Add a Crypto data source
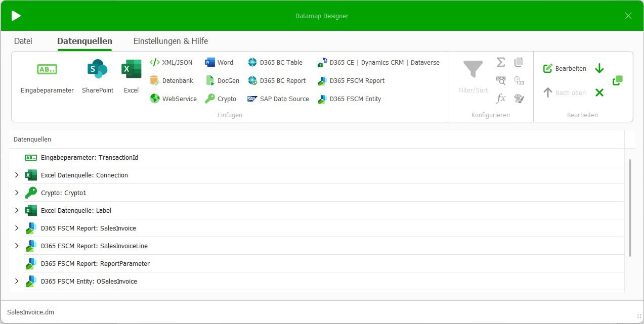644x324 pixels. click(x=221, y=99)
